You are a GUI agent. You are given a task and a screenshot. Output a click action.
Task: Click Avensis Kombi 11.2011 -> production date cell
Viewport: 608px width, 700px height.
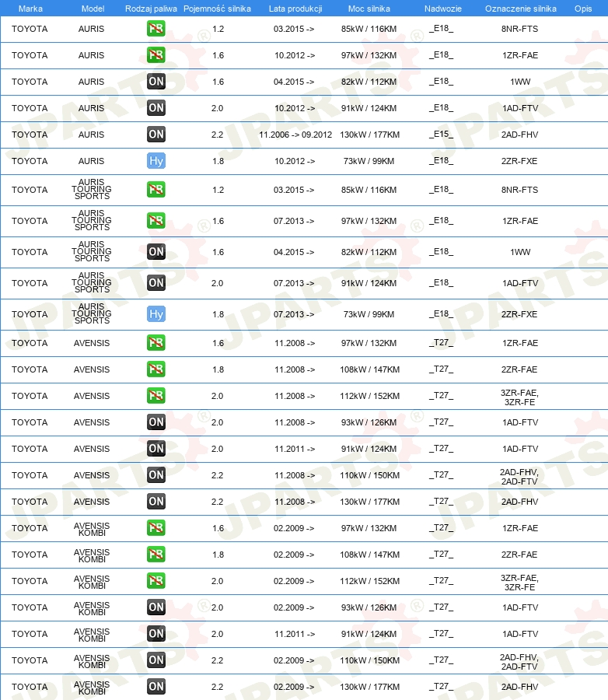[x=295, y=634]
